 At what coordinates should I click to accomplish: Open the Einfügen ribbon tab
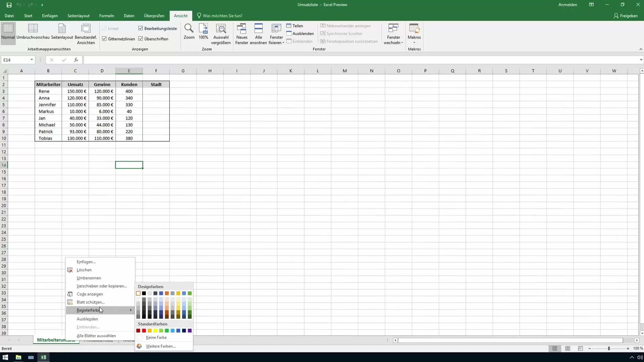[50, 16]
